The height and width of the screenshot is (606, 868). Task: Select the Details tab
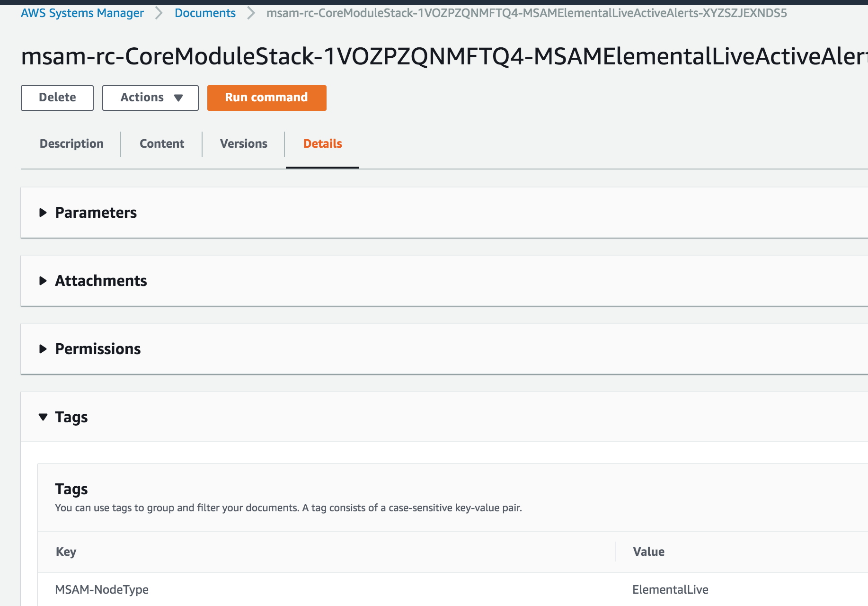323,143
